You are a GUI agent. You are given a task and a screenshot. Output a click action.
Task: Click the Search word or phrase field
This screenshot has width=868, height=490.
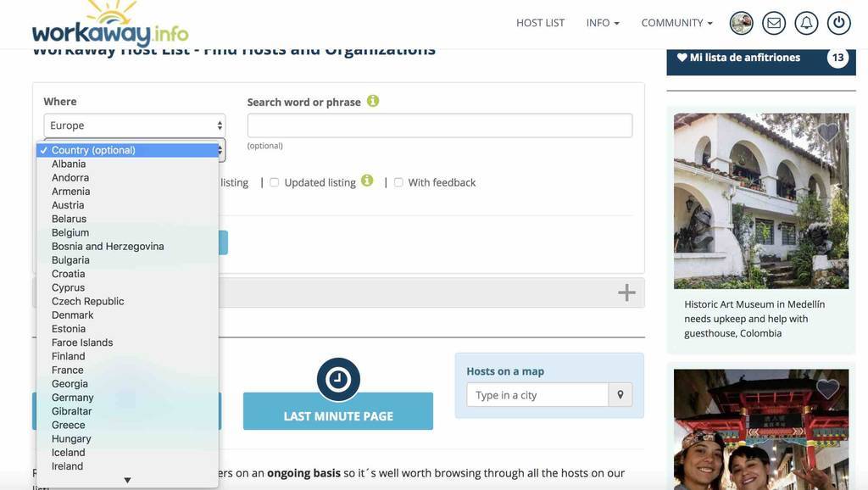tap(440, 125)
